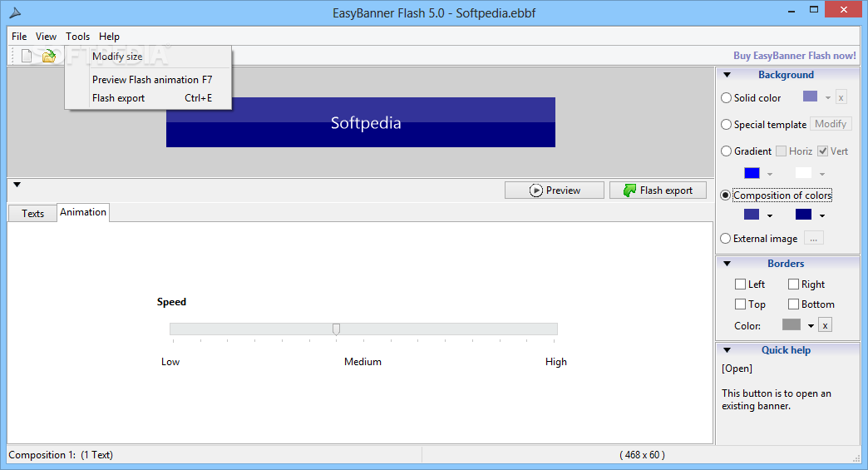Close the Tools menu via its title
868x470 pixels.
click(77, 36)
